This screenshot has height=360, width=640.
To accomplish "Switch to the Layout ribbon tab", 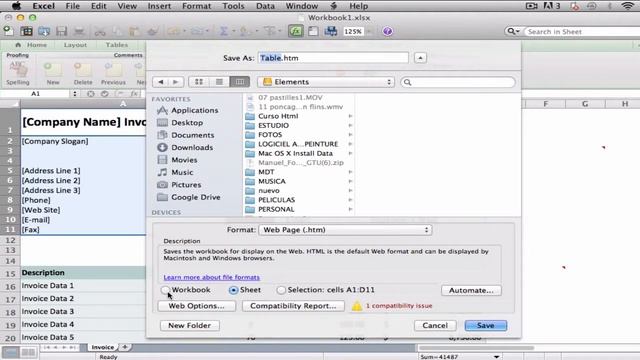I will 75,45.
